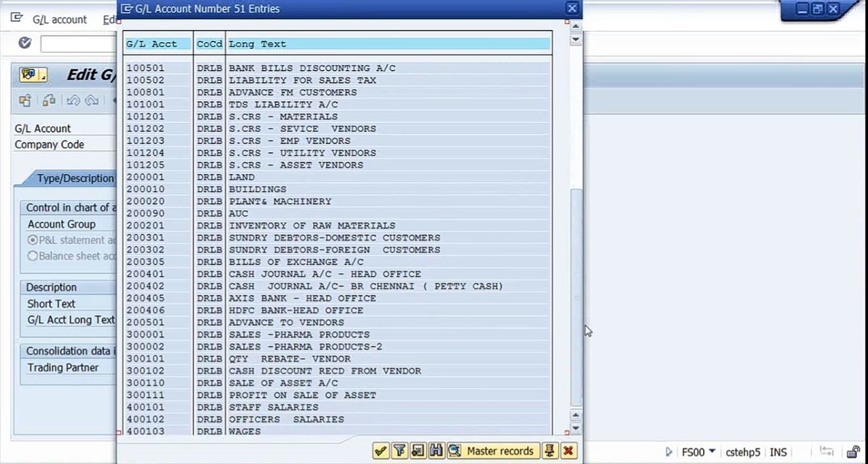Click the dialog title bar menu icon
The width and height of the screenshot is (868, 464).
tap(126, 9)
